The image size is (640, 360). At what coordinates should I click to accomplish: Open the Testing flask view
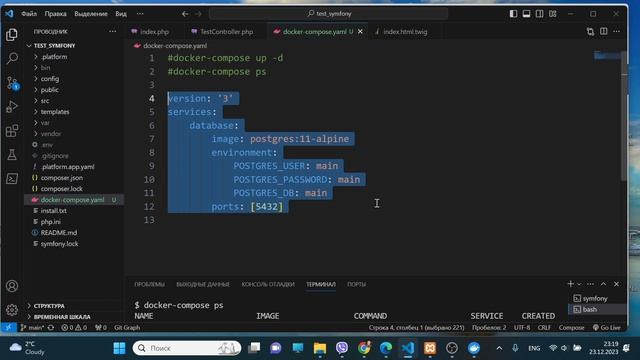point(12,154)
